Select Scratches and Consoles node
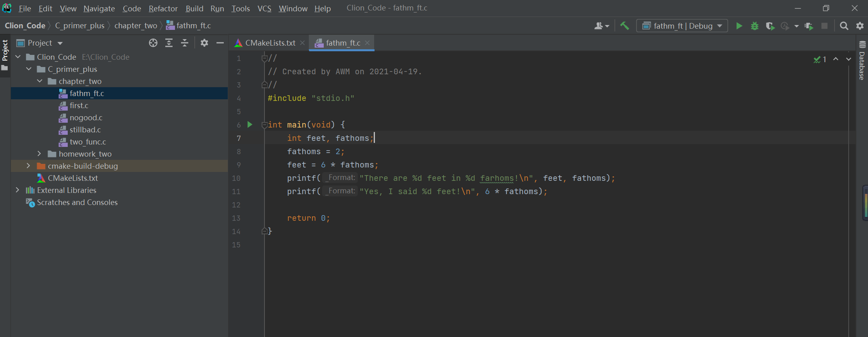The height and width of the screenshot is (337, 868). (77, 202)
